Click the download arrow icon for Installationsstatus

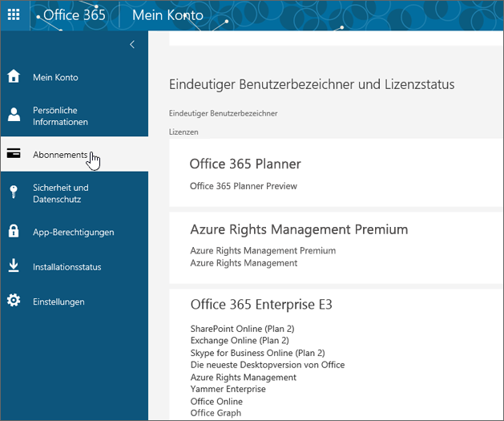point(14,265)
